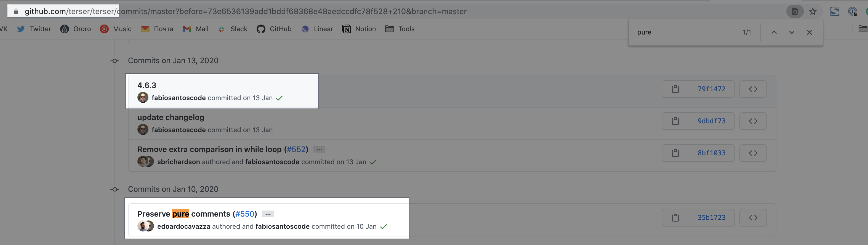The width and height of the screenshot is (868, 245).
Task: Open pull request #550 link
Action: pyautogui.click(x=245, y=214)
